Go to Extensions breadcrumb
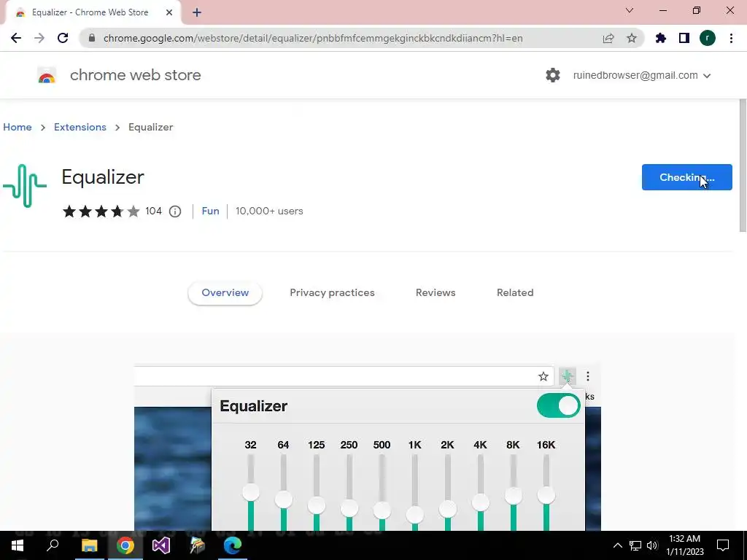This screenshot has height=560, width=747. click(80, 127)
